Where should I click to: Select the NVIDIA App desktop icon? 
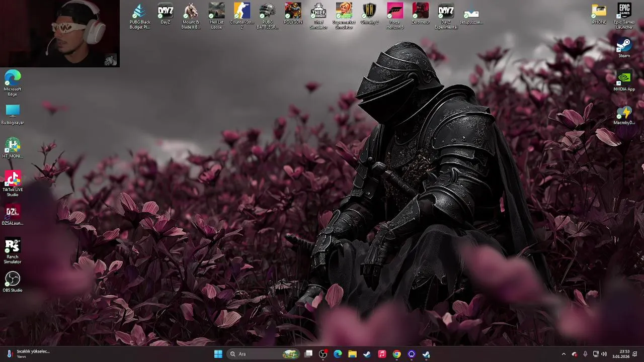coord(624,81)
